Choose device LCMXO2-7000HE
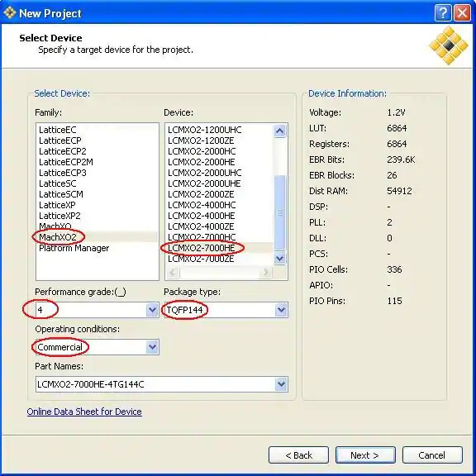The height and width of the screenshot is (476, 476). (202, 248)
